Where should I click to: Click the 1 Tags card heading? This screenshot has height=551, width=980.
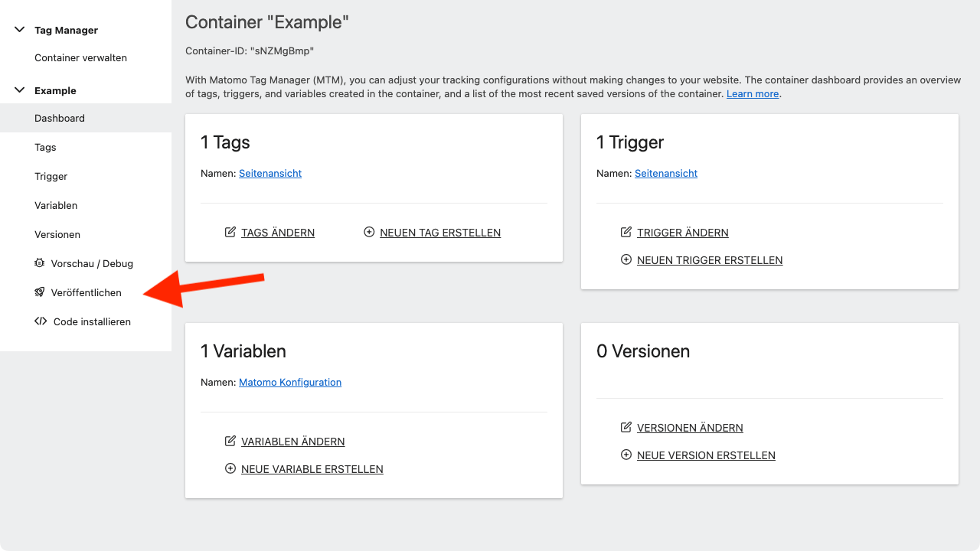(x=225, y=142)
